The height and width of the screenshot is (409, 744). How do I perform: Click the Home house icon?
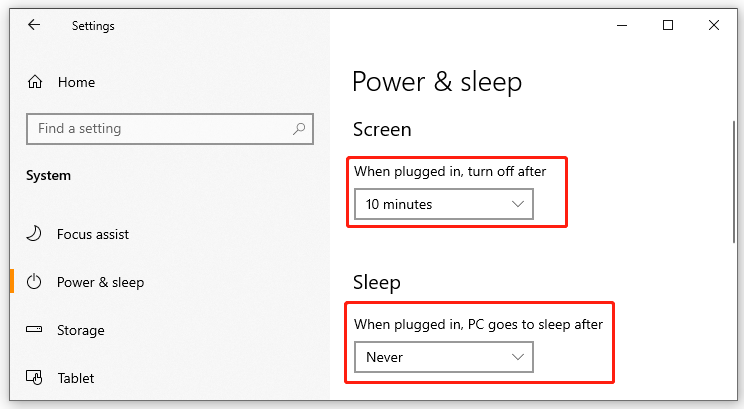[x=35, y=82]
